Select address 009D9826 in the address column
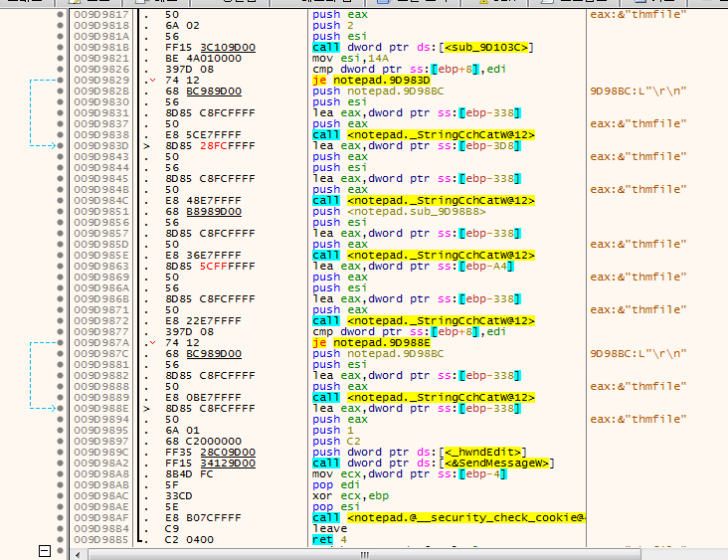 [101, 70]
